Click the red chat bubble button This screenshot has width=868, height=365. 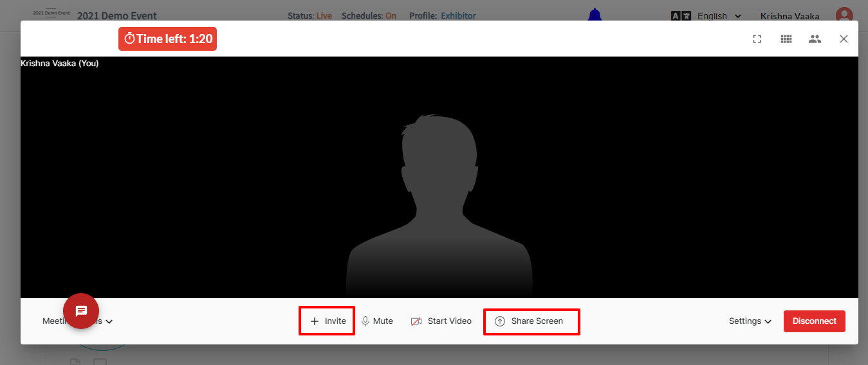click(x=81, y=311)
